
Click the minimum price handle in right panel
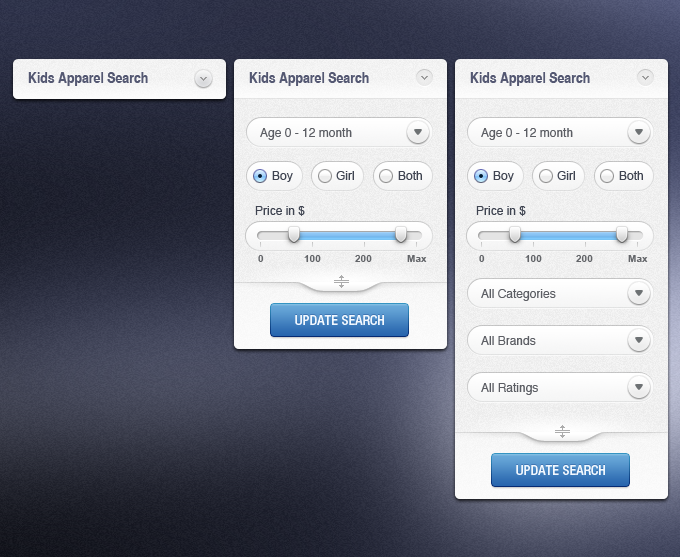514,234
